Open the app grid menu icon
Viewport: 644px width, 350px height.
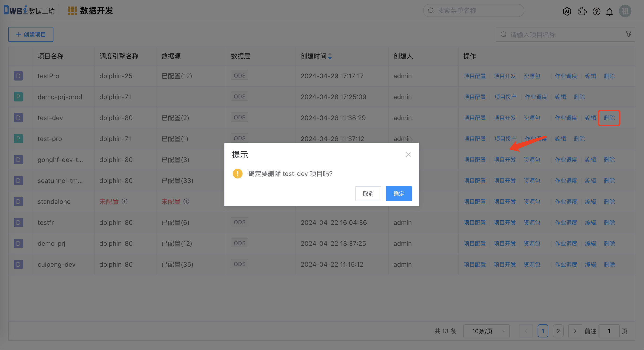[72, 11]
